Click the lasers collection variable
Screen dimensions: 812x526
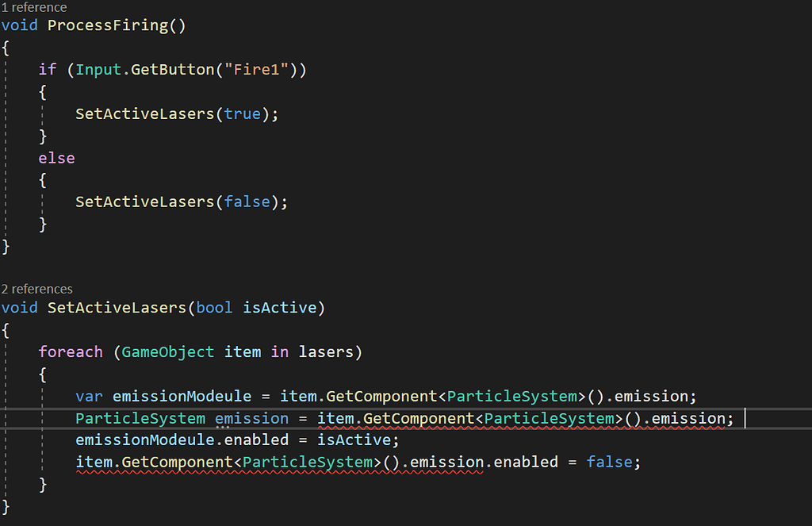click(330, 351)
